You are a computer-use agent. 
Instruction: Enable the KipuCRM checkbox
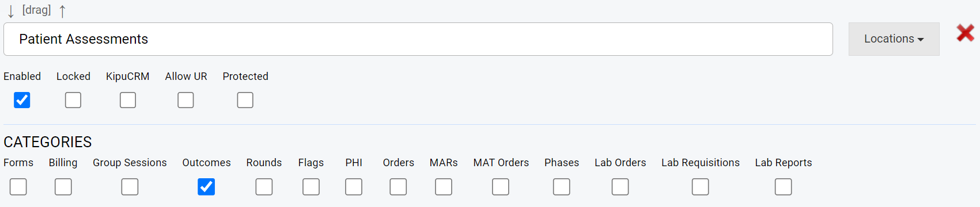point(128,100)
